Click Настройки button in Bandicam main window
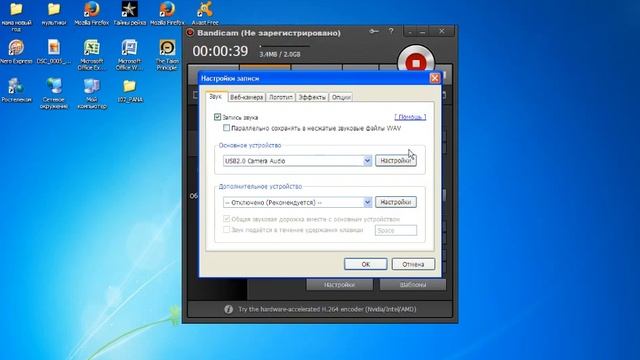 [340, 284]
